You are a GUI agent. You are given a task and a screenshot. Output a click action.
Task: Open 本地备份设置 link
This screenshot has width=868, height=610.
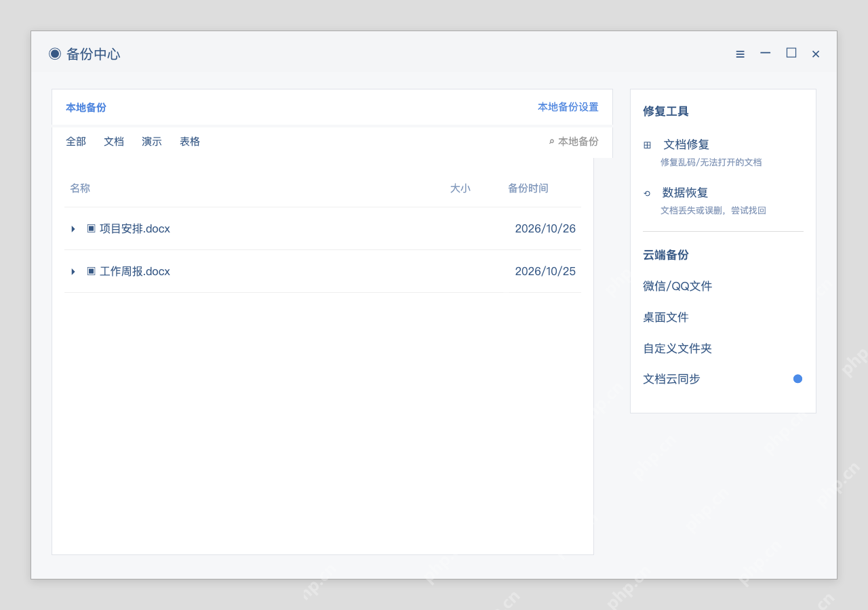[x=568, y=107]
